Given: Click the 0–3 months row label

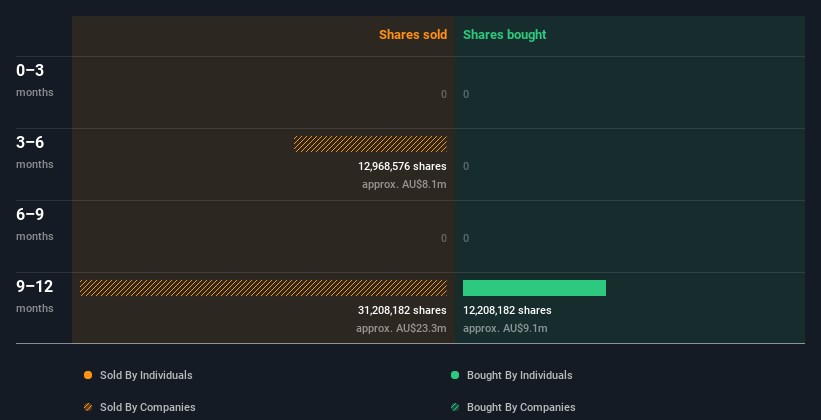Looking at the screenshot, I should (35, 80).
